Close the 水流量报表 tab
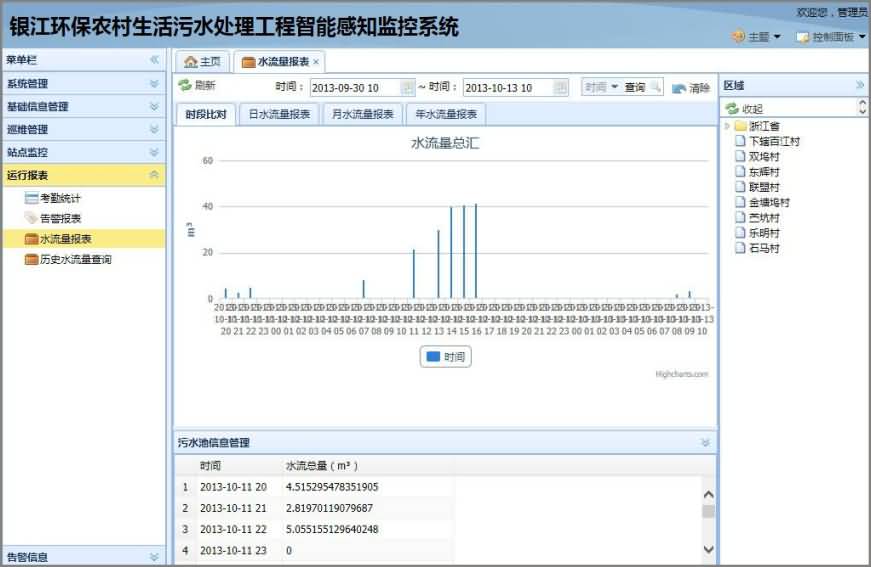 tap(317, 62)
